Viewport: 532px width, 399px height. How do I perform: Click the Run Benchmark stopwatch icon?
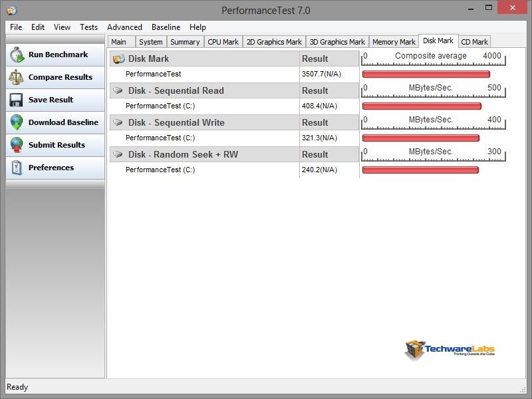(17, 55)
